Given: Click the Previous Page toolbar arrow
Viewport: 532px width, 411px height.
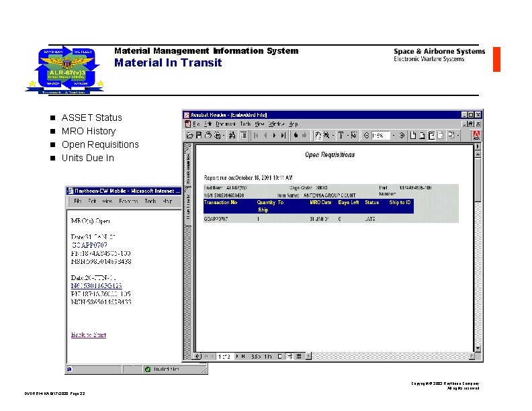Looking at the screenshot, I should [265, 135].
